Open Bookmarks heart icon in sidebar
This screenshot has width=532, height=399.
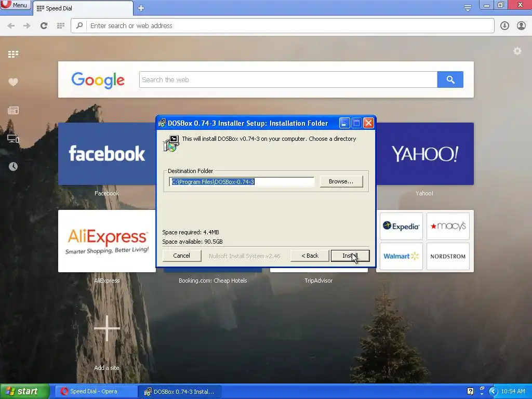coord(13,82)
